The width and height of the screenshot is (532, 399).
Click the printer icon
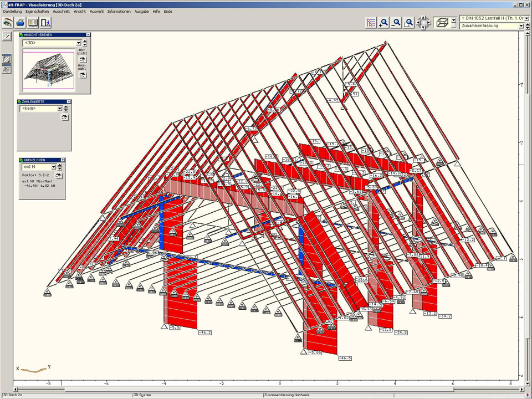click(x=21, y=23)
